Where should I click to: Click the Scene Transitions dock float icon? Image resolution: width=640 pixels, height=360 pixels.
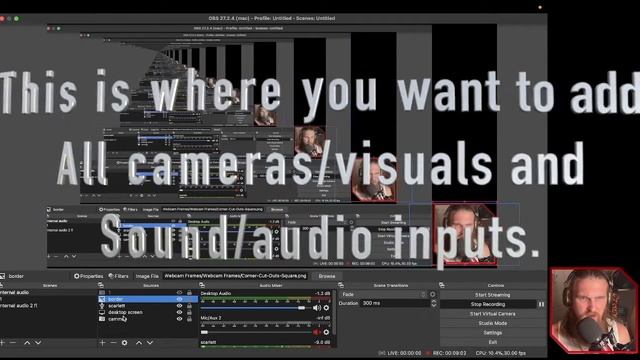[341, 285]
